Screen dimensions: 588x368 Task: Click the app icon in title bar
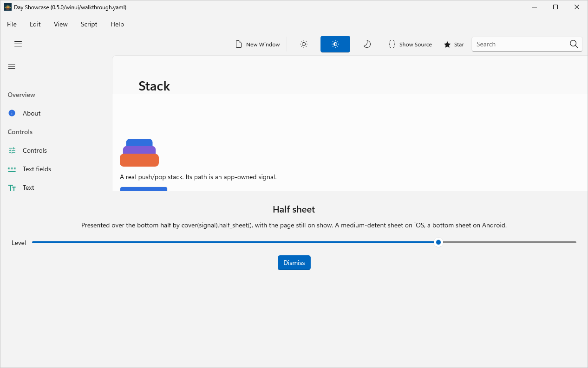pyautogui.click(x=7, y=7)
